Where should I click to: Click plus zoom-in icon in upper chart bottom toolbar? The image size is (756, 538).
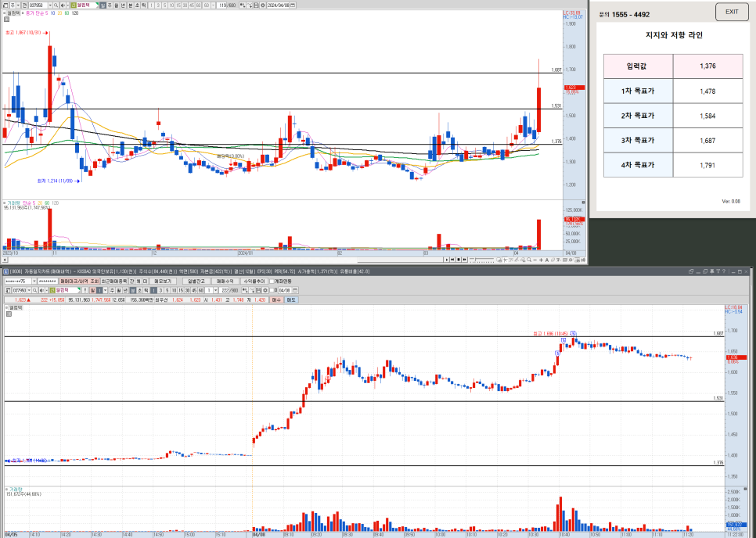[x=541, y=260]
